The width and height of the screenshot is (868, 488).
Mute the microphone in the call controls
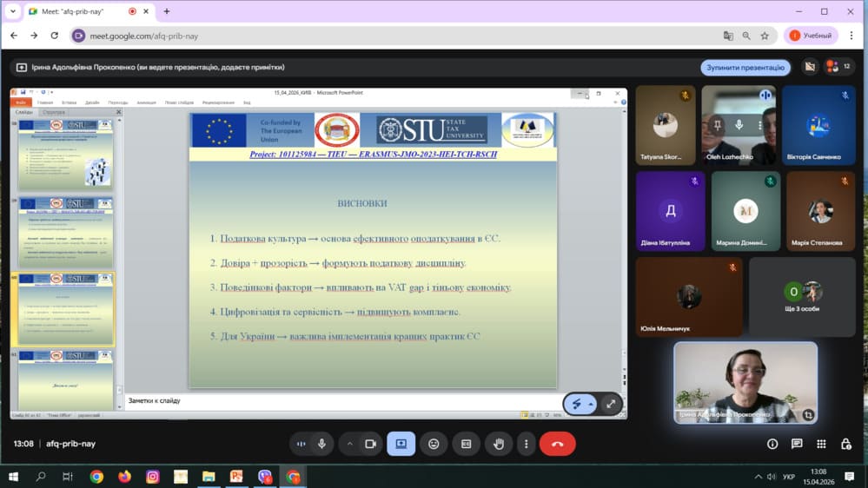(321, 444)
